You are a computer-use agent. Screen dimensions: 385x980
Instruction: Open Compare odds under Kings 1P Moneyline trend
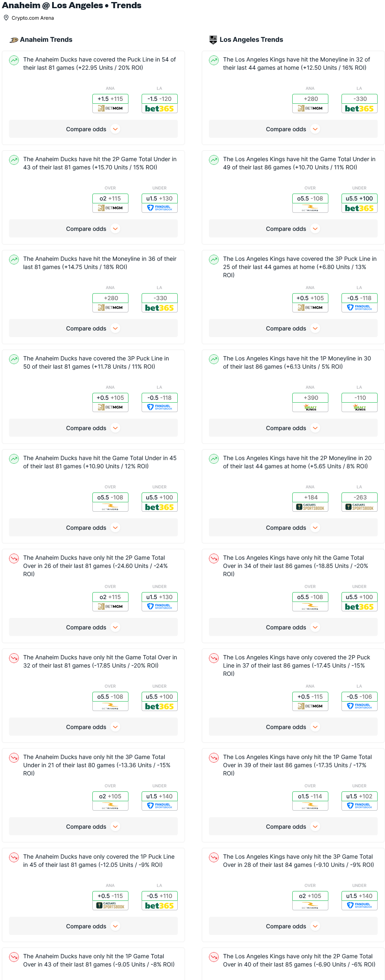[293, 428]
